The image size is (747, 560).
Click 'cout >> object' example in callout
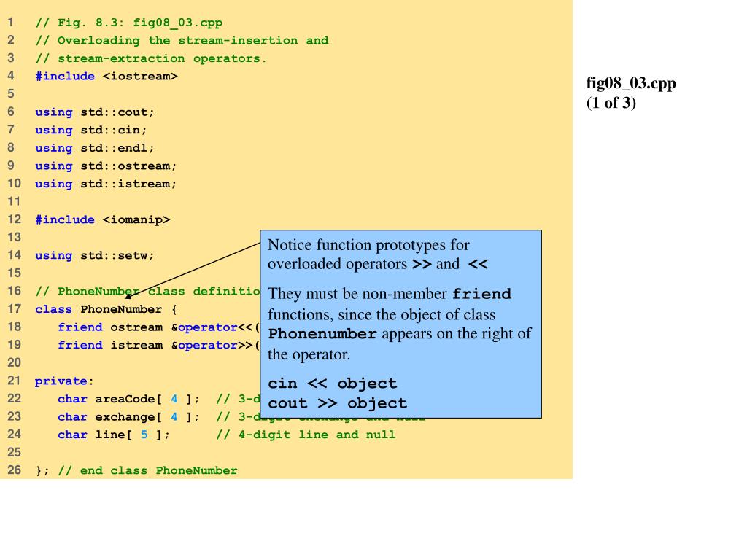(337, 403)
